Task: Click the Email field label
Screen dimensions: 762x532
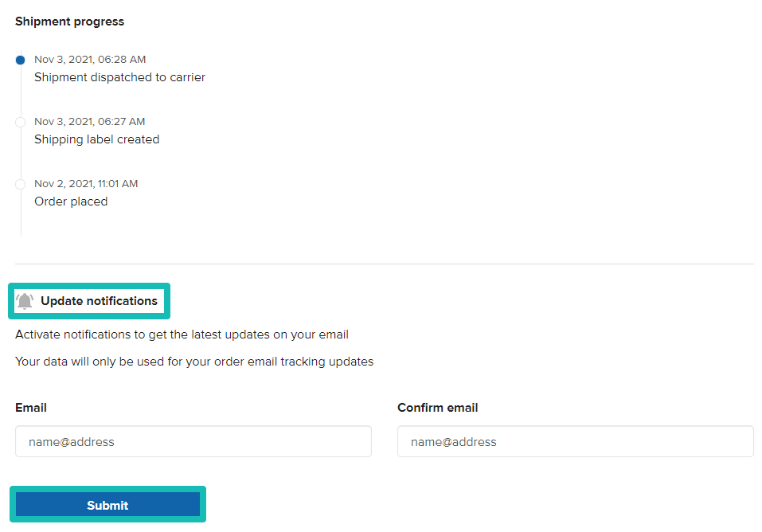Action: [x=31, y=407]
